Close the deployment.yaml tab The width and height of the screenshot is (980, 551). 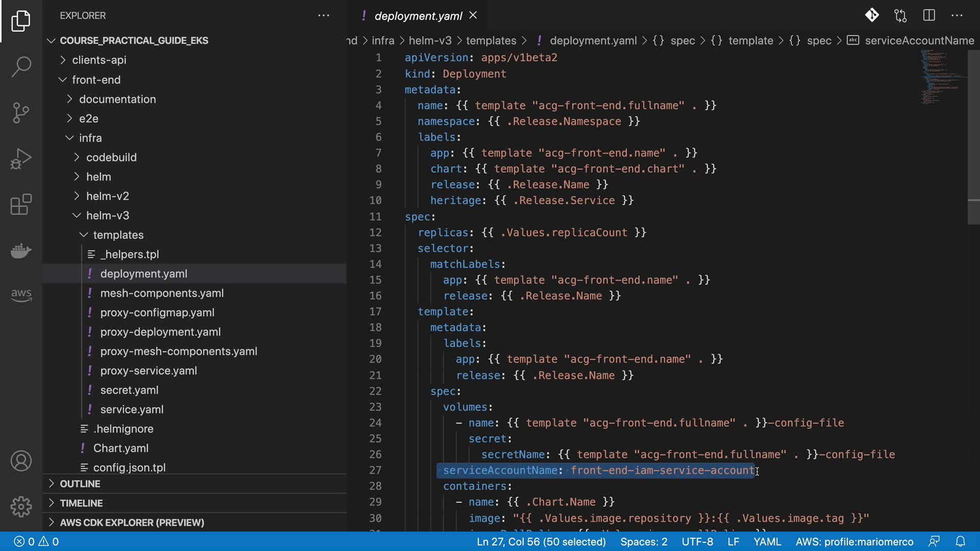473,15
